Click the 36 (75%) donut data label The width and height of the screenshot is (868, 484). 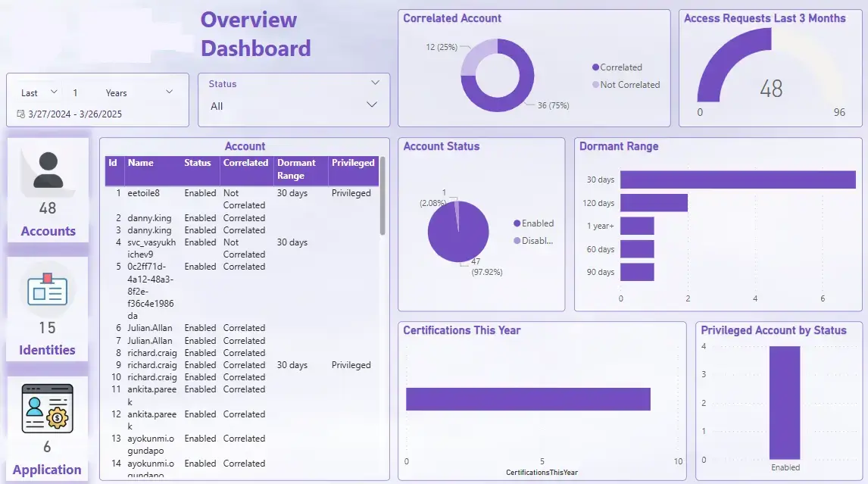(x=553, y=105)
